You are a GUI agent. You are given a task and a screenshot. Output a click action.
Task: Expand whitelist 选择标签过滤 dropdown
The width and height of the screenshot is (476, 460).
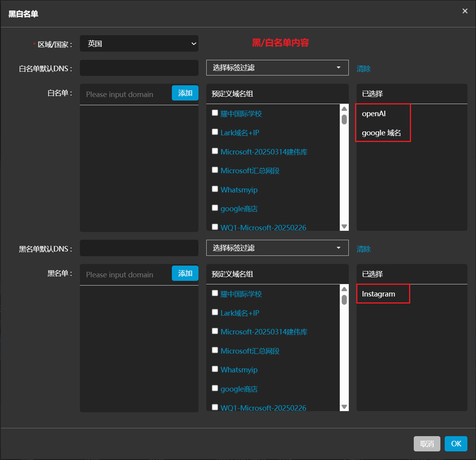[277, 68]
